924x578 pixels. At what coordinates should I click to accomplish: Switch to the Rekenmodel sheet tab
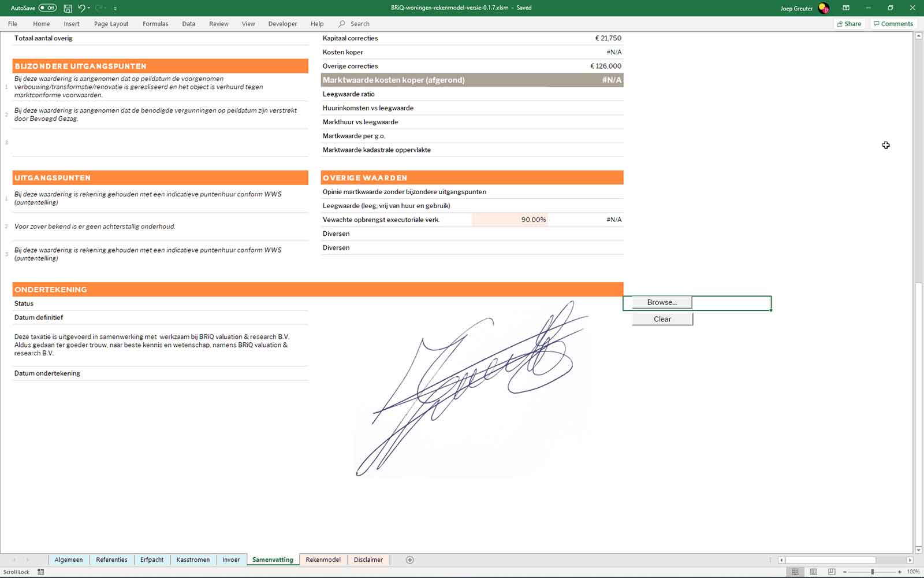(323, 560)
